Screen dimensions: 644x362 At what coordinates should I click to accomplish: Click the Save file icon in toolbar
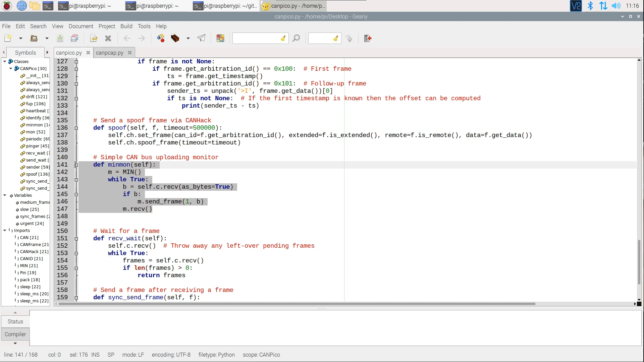click(x=60, y=39)
